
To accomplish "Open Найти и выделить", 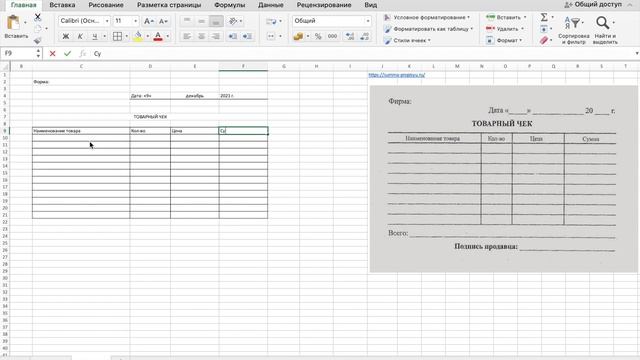I will (605, 29).
